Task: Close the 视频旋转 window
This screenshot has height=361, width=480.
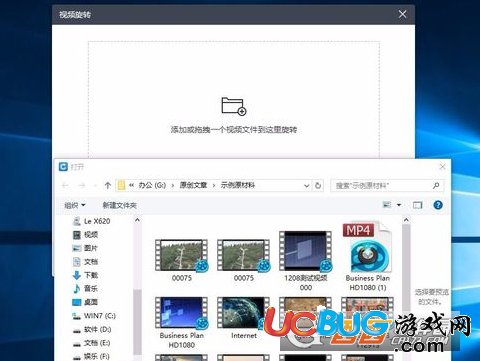Action: tap(402, 14)
